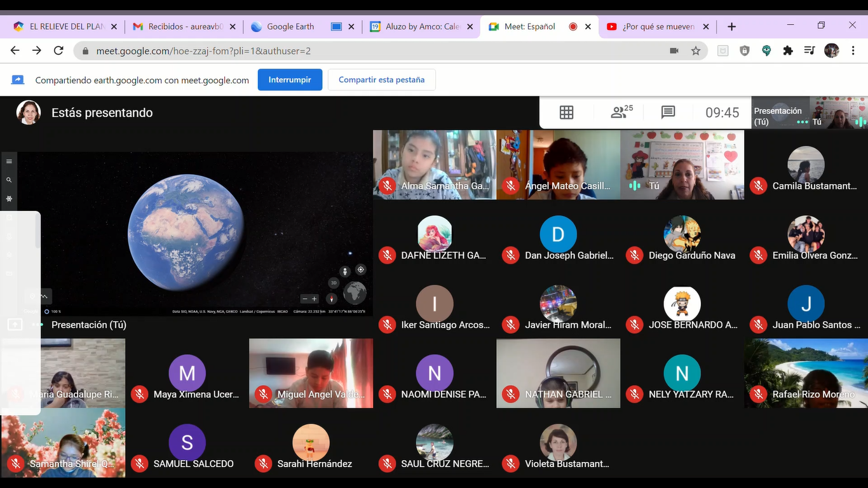Open Chrome three-dot menu

[853, 51]
